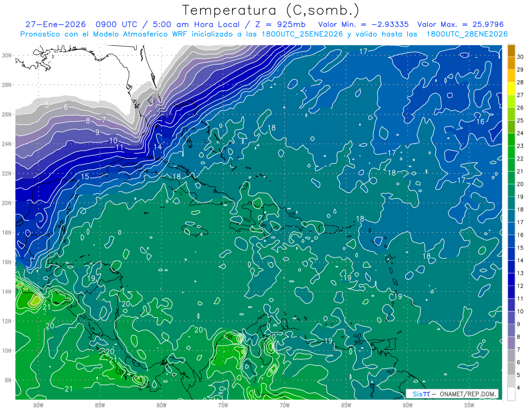
Task: Click the '25' label on the colorbar
Action: (520, 121)
